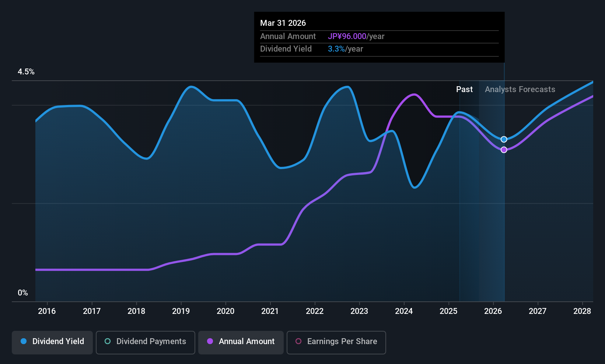
Task: Click the Mar 31 2026 tooltip header
Action: click(283, 23)
